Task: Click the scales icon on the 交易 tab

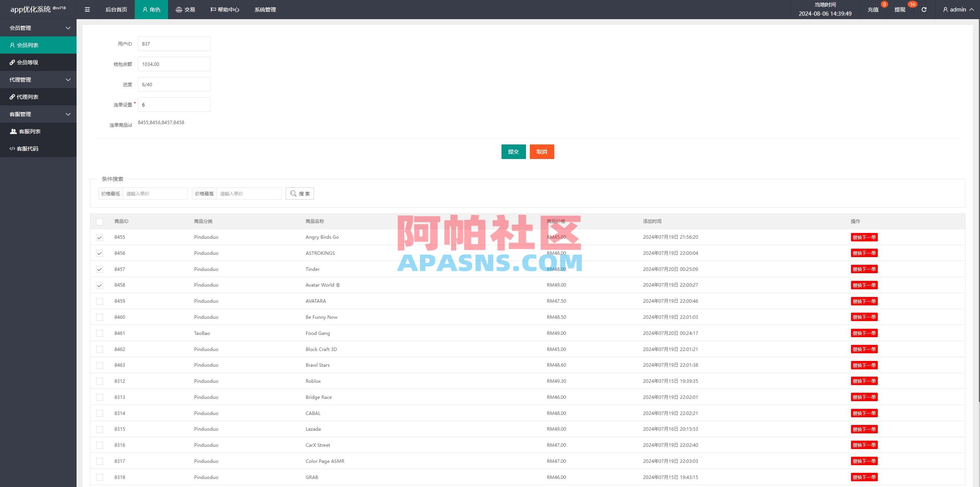Action: pyautogui.click(x=178, y=9)
